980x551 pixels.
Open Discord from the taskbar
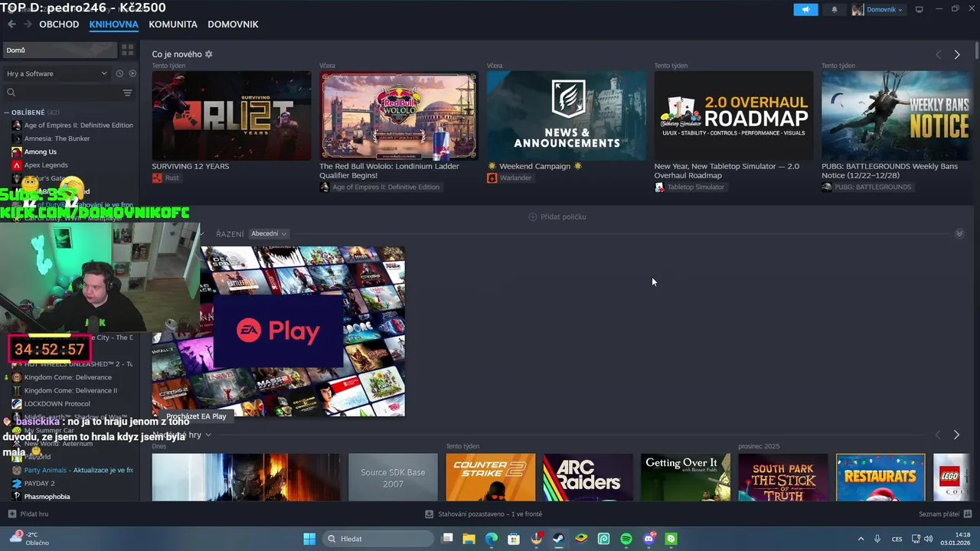649,539
